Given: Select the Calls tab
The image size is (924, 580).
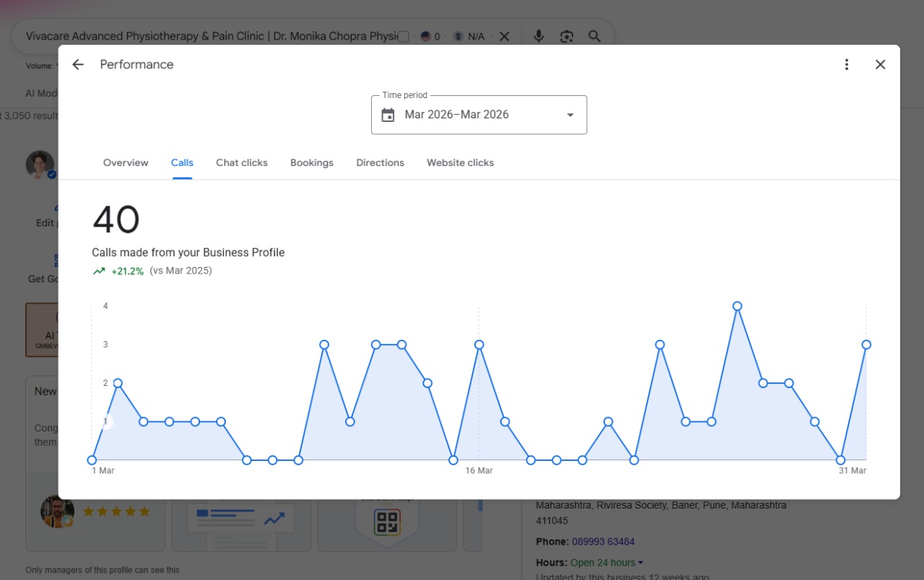Looking at the screenshot, I should [x=182, y=162].
